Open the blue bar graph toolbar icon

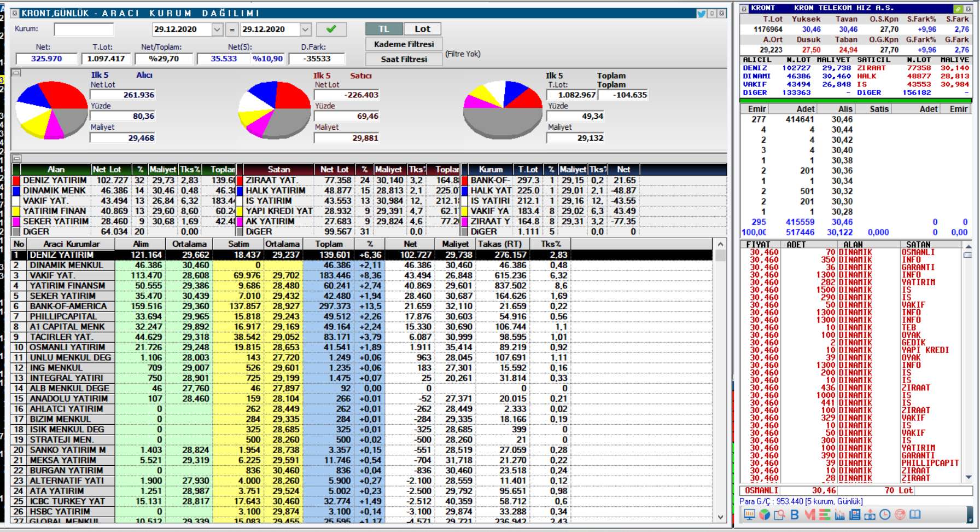[x=839, y=514]
